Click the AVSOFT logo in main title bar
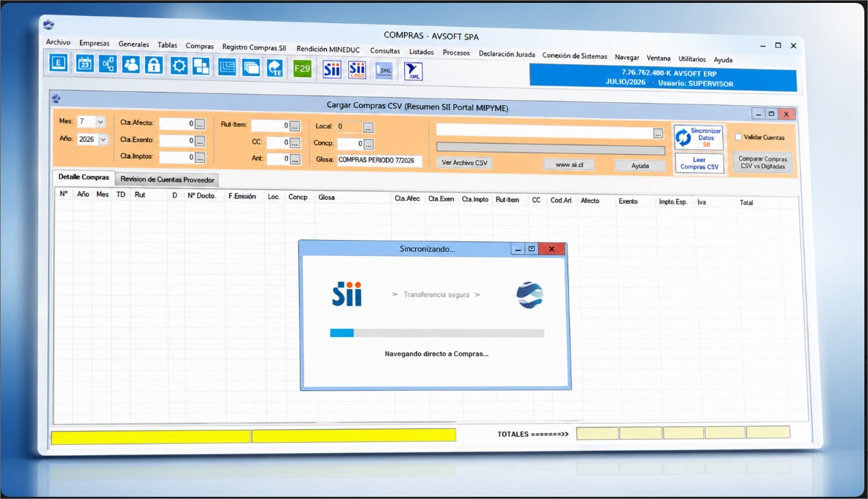The height and width of the screenshot is (499, 868). pyautogui.click(x=49, y=24)
